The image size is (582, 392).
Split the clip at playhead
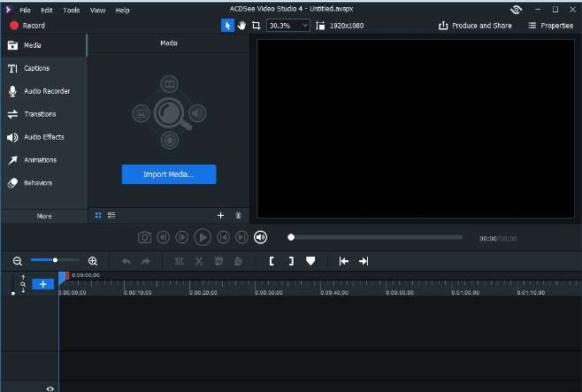(x=179, y=261)
